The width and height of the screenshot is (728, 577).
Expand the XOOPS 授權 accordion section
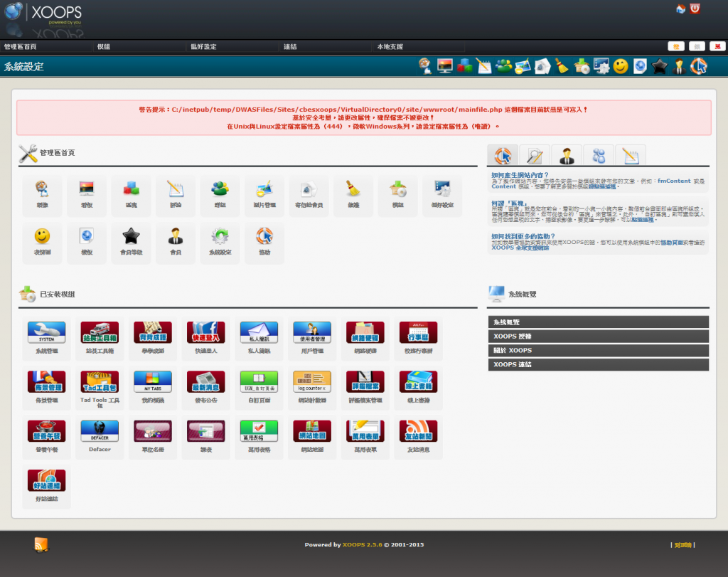coord(598,336)
